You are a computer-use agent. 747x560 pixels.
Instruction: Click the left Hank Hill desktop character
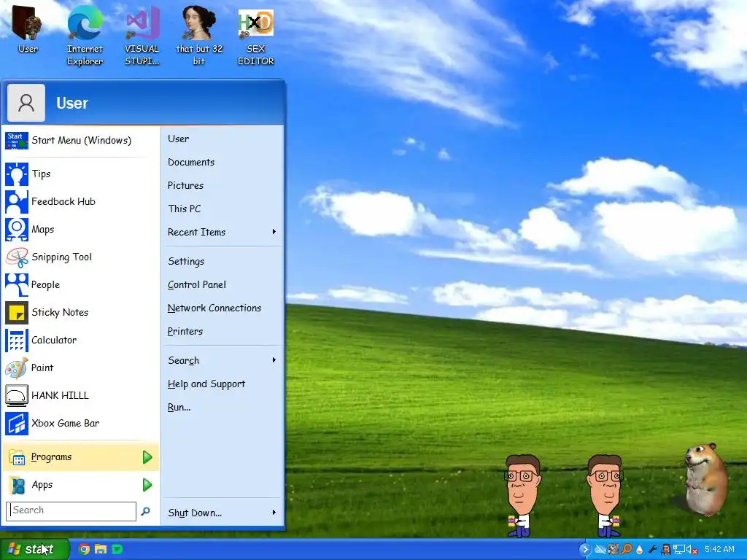tap(522, 495)
